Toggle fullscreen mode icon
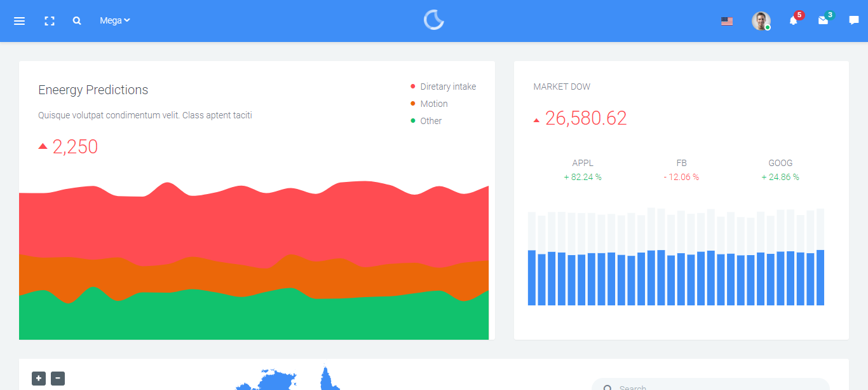 (x=50, y=21)
